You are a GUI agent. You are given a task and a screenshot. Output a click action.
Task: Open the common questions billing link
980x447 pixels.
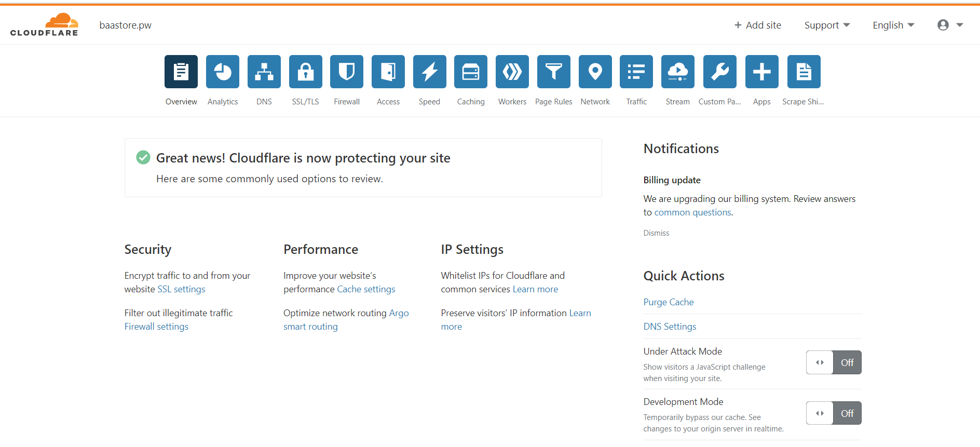coord(692,212)
